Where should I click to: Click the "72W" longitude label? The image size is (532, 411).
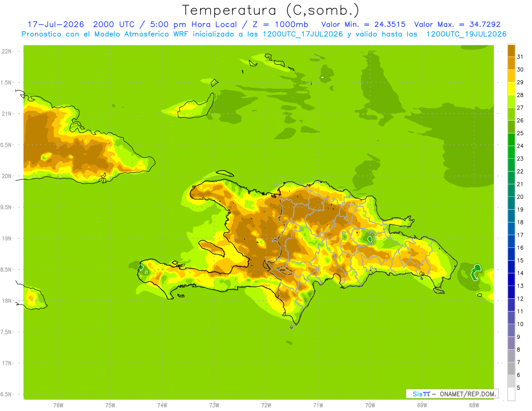tap(266, 405)
